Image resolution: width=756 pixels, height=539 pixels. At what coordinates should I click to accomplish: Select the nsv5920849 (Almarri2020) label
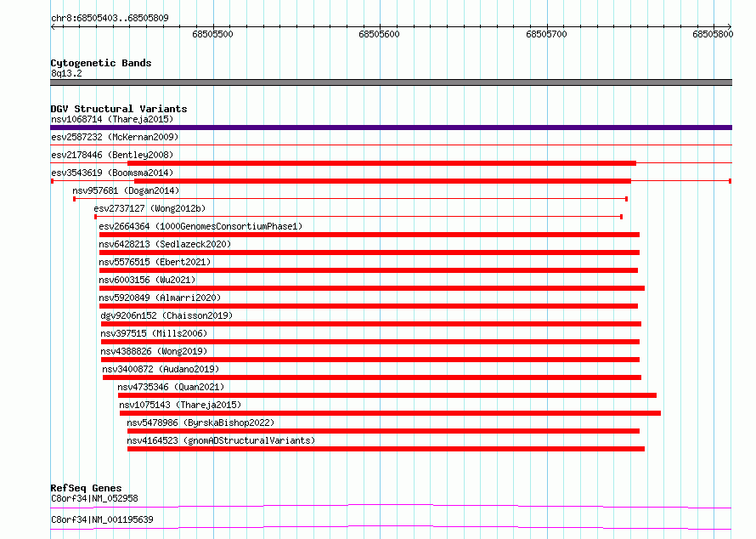click(x=160, y=298)
